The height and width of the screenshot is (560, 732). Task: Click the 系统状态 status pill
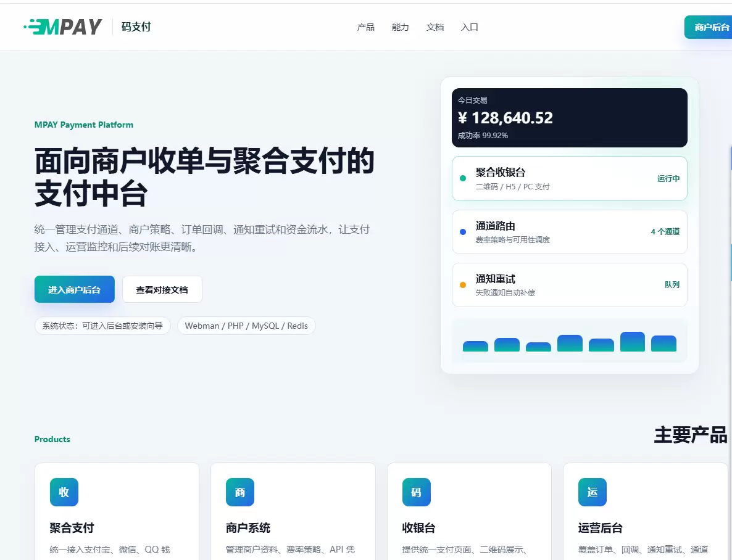[x=102, y=326]
